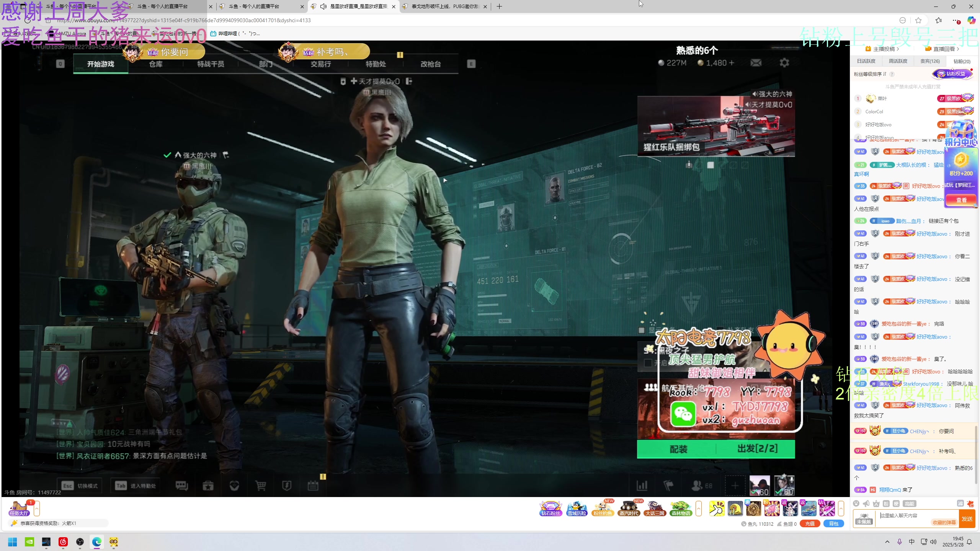The image size is (980, 551).
Task: Open Edge Copilot icon in the toolbar
Action: pyautogui.click(x=972, y=20)
